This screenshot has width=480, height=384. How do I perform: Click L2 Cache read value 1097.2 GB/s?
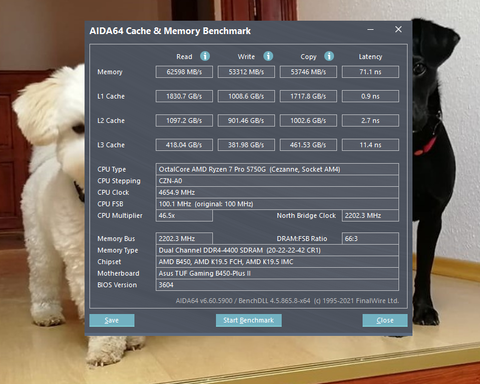click(184, 121)
